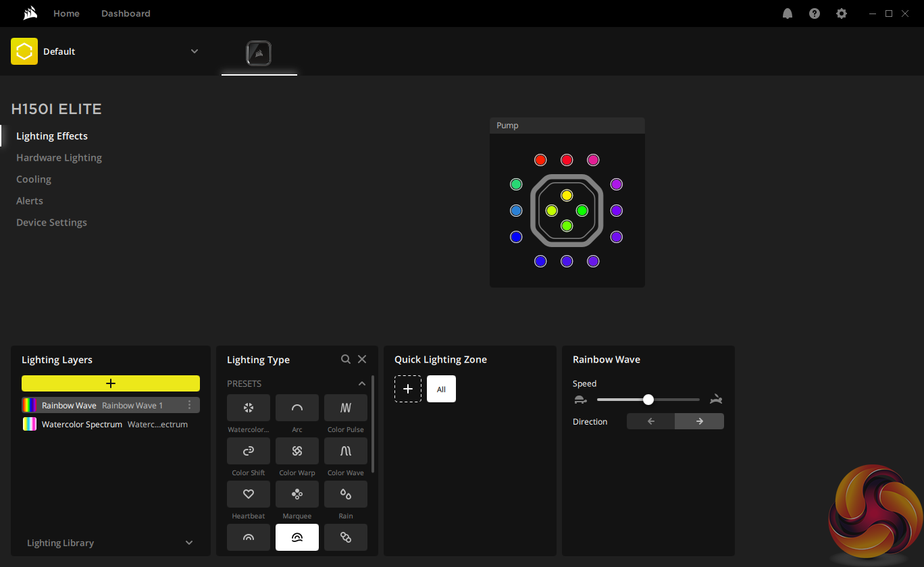Click the highlighted Rainbow Wave preset tile

[x=297, y=537]
